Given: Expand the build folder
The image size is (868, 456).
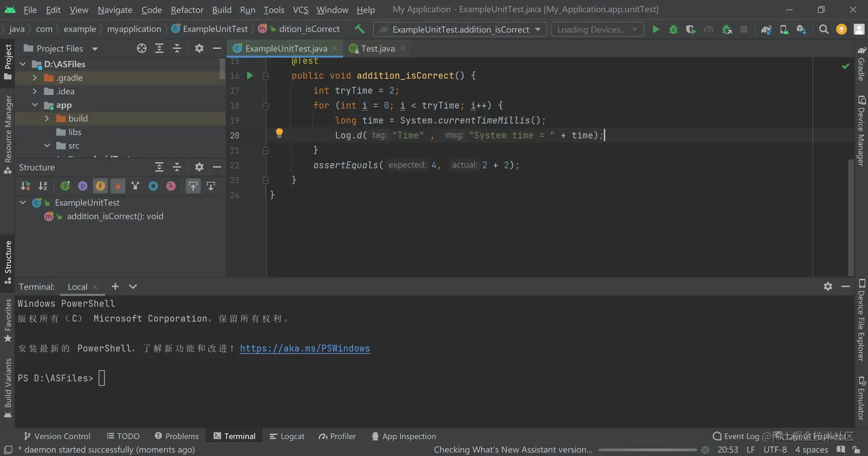Looking at the screenshot, I should coord(47,118).
